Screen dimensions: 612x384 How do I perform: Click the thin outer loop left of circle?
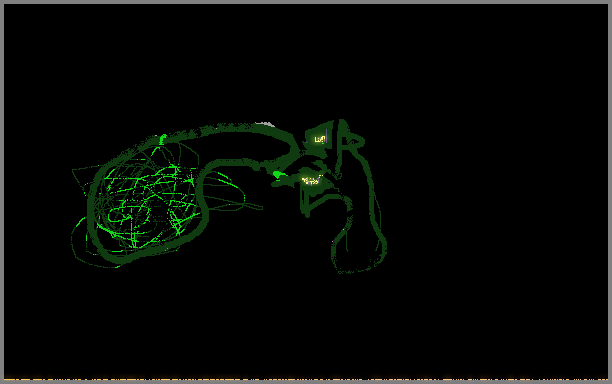pyautogui.click(x=77, y=242)
